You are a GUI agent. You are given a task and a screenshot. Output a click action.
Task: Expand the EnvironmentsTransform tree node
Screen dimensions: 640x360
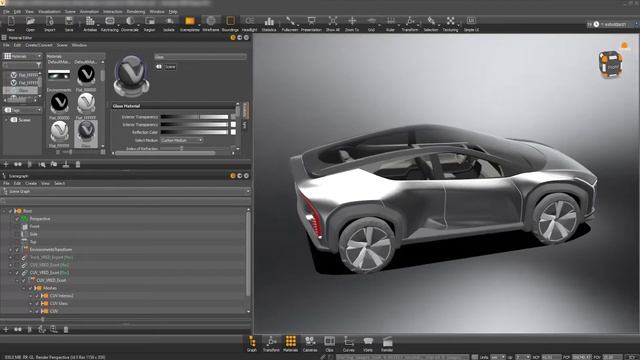pos(11,249)
